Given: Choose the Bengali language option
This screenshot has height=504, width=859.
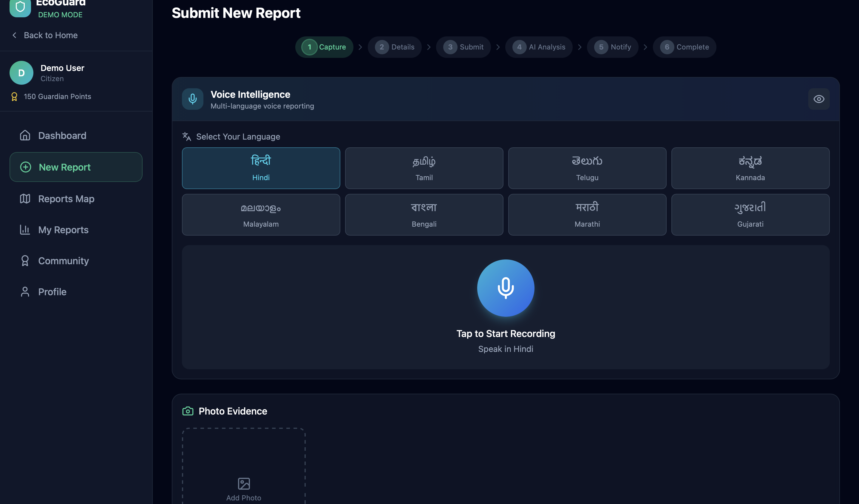Looking at the screenshot, I should tap(424, 215).
